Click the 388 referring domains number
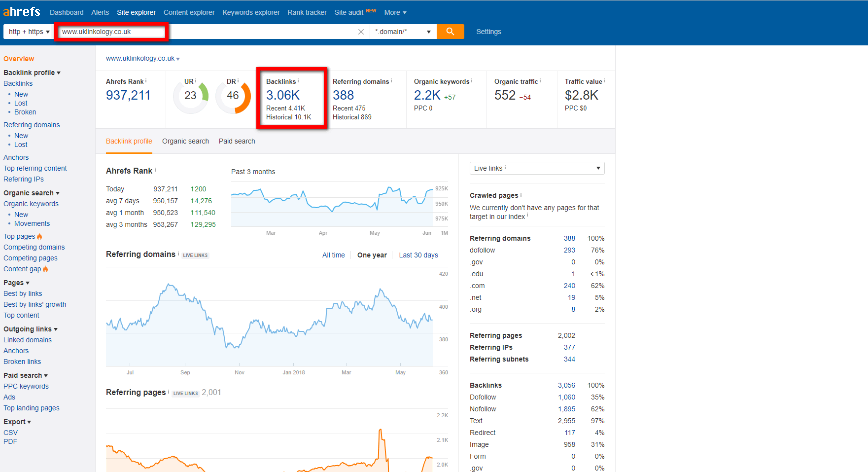 (x=344, y=95)
